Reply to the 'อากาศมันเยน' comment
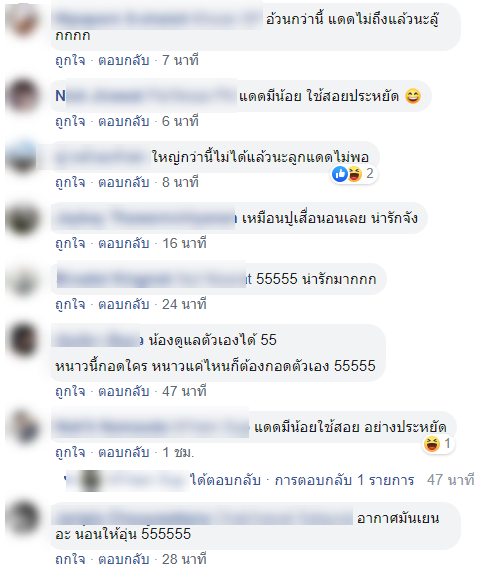Viewport: 489px width, 565px height. (124, 559)
